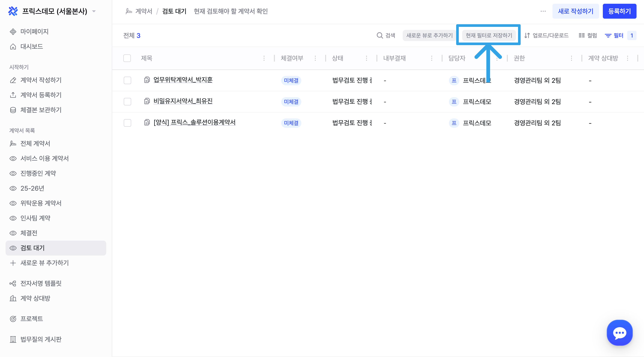This screenshot has height=357, width=644.
Task: Click the 대시보드 home icon
Action: pyautogui.click(x=13, y=46)
